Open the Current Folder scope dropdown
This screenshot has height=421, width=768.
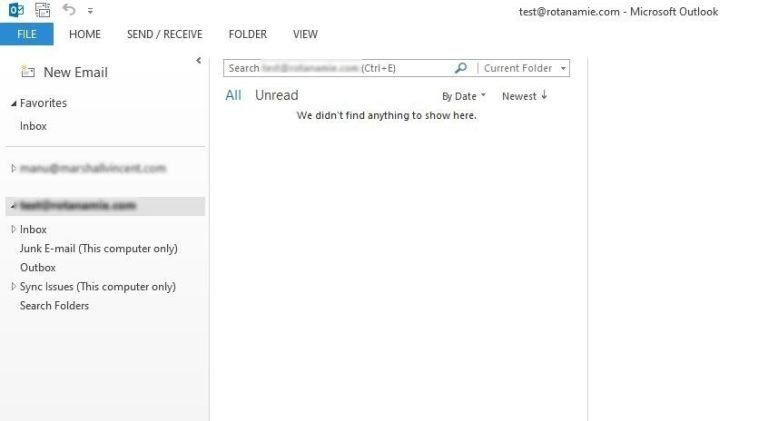[x=525, y=68]
